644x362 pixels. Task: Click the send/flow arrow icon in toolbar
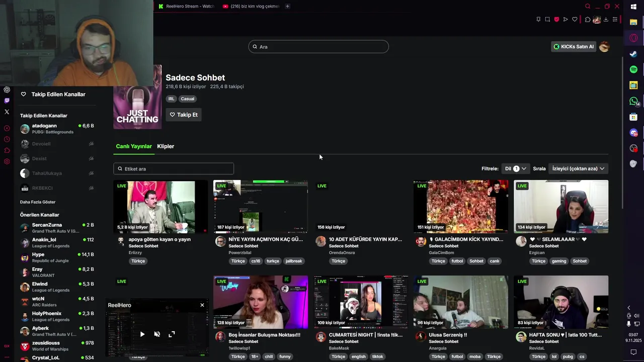click(x=566, y=20)
